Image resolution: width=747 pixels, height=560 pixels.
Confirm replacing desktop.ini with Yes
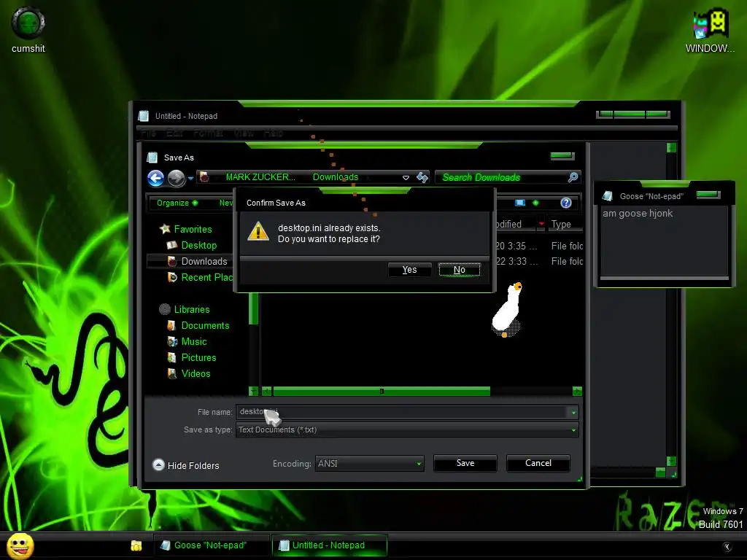coord(409,270)
